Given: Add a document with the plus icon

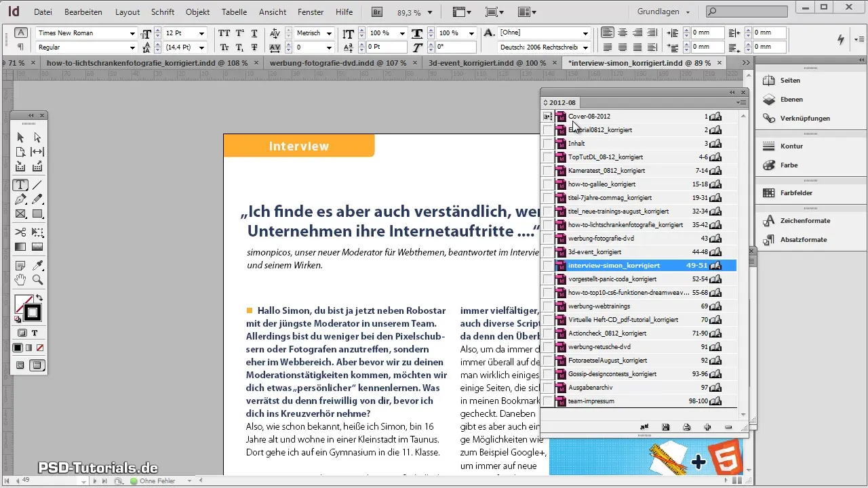Looking at the screenshot, I should pyautogui.click(x=707, y=427).
